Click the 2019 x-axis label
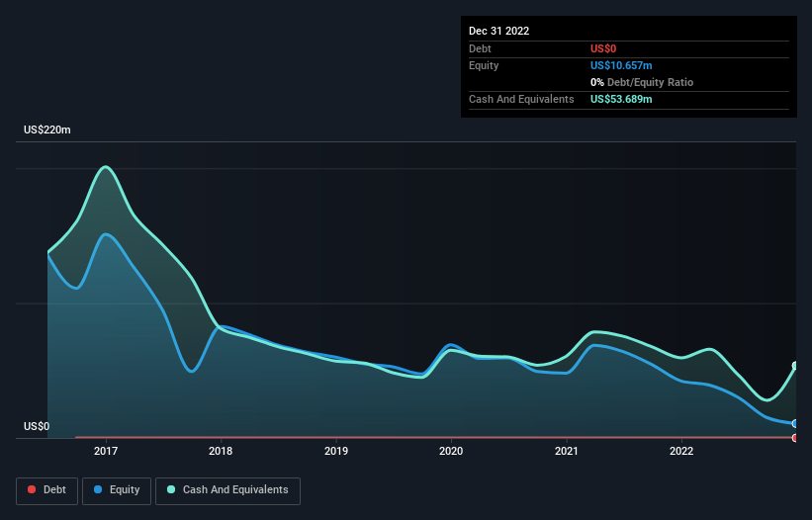 pyautogui.click(x=336, y=451)
